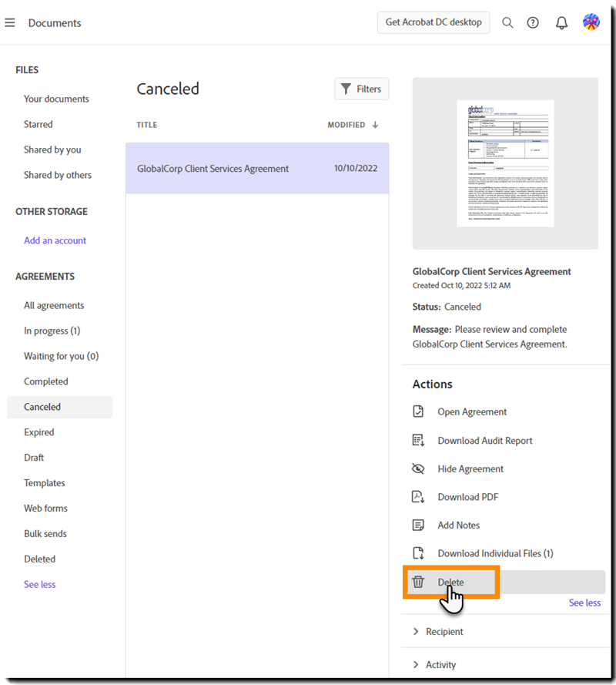
Task: Toggle the Modified column sort arrow
Action: tap(375, 125)
